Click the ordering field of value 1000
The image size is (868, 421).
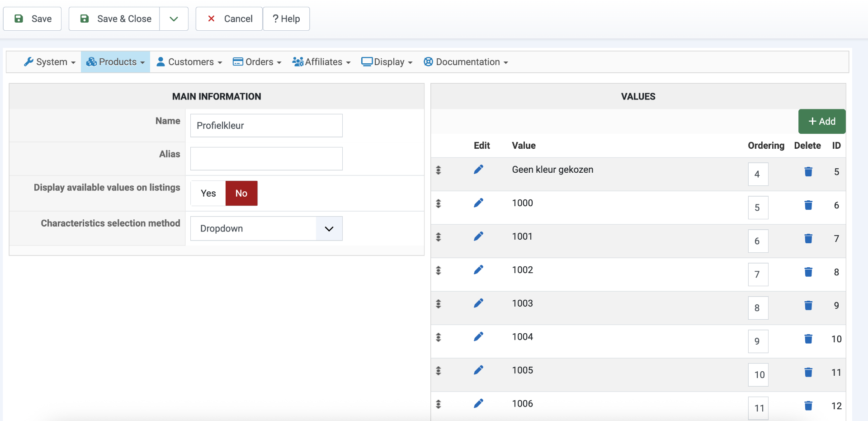coord(758,208)
